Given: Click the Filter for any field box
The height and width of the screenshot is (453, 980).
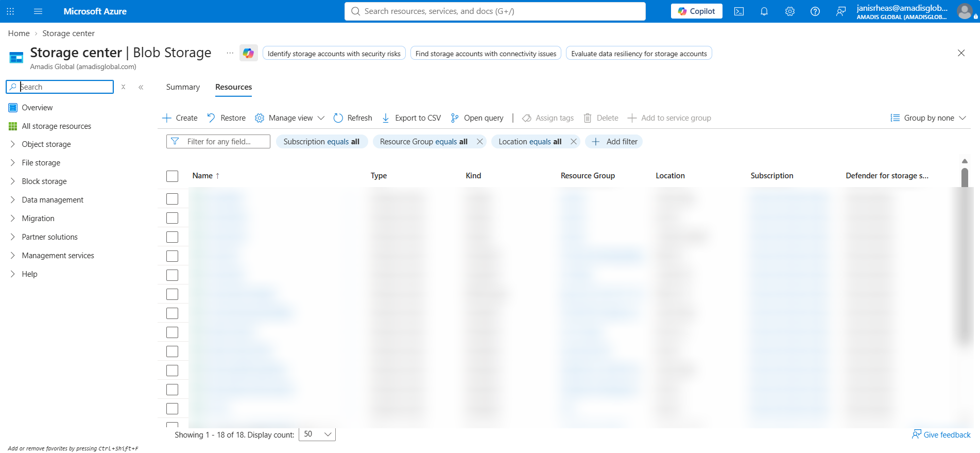Looking at the screenshot, I should click(218, 142).
